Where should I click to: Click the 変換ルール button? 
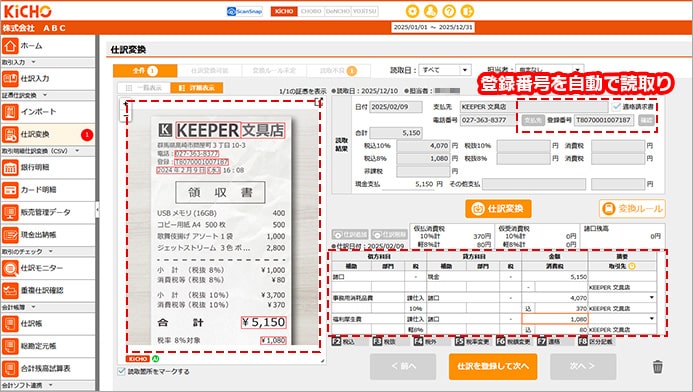[632, 209]
